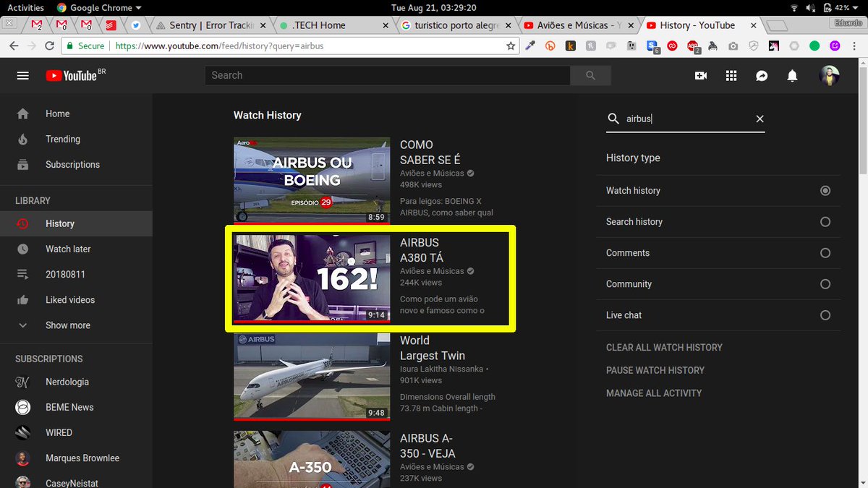Open the Nerdologia subscription
The image size is (868, 488).
(76, 382)
